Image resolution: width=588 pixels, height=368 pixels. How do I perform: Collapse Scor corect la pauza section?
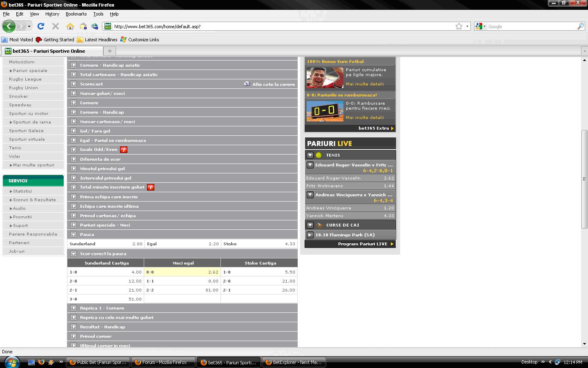[73, 254]
